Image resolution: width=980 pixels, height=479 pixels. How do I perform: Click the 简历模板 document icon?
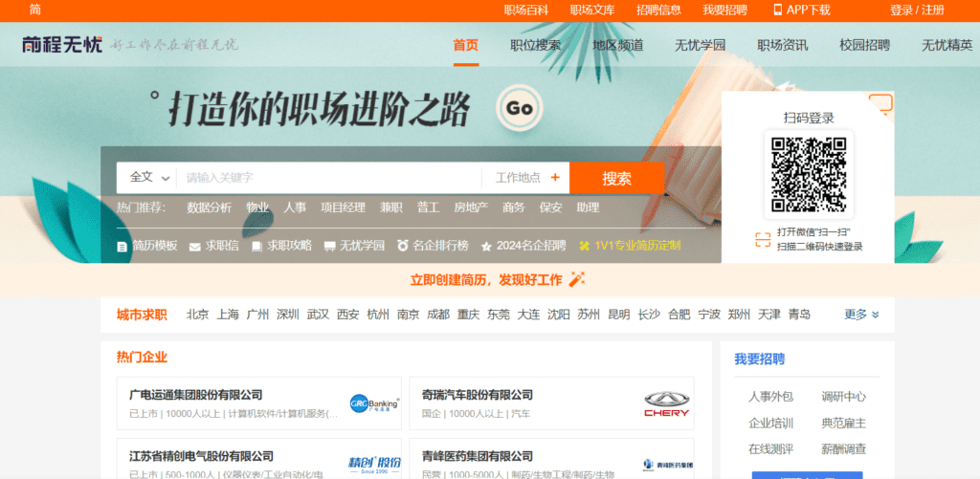[122, 246]
